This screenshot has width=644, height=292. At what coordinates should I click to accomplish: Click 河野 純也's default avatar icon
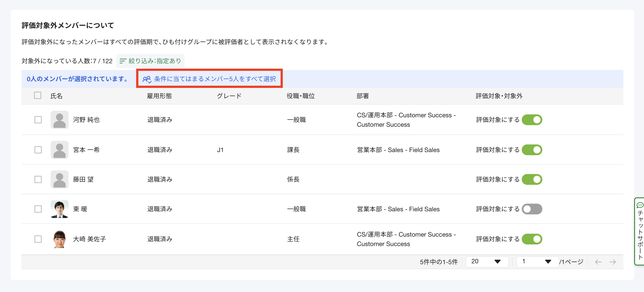coord(60,120)
